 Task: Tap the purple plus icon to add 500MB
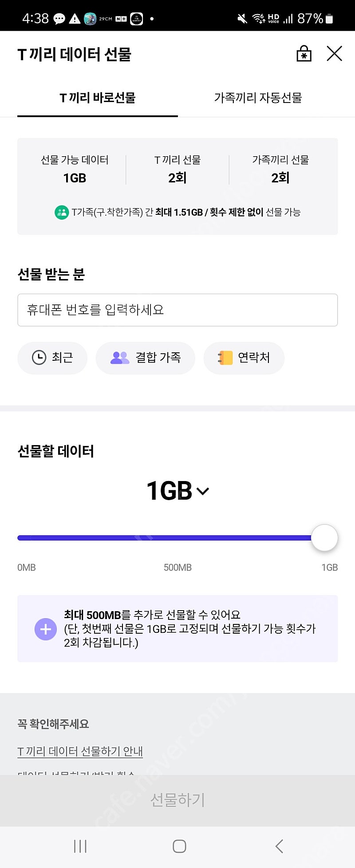[46, 629]
